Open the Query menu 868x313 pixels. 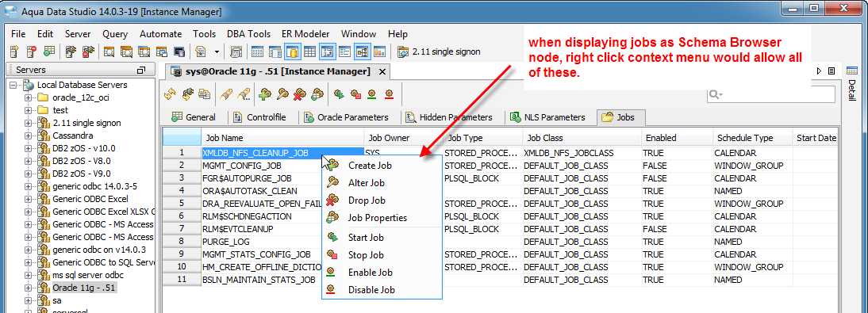114,34
